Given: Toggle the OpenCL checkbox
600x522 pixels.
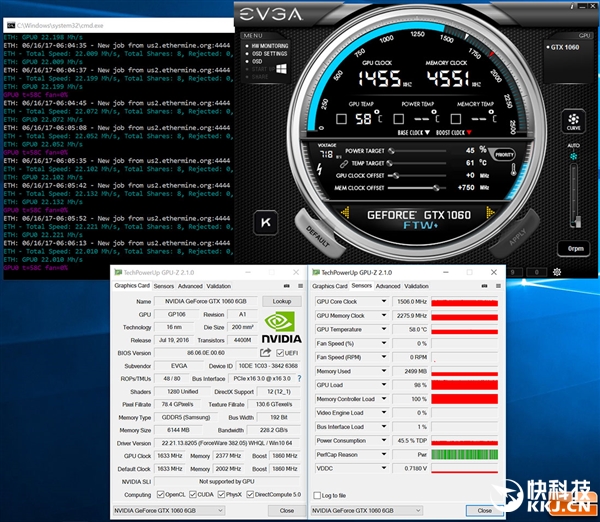Looking at the screenshot, I should click(161, 494).
